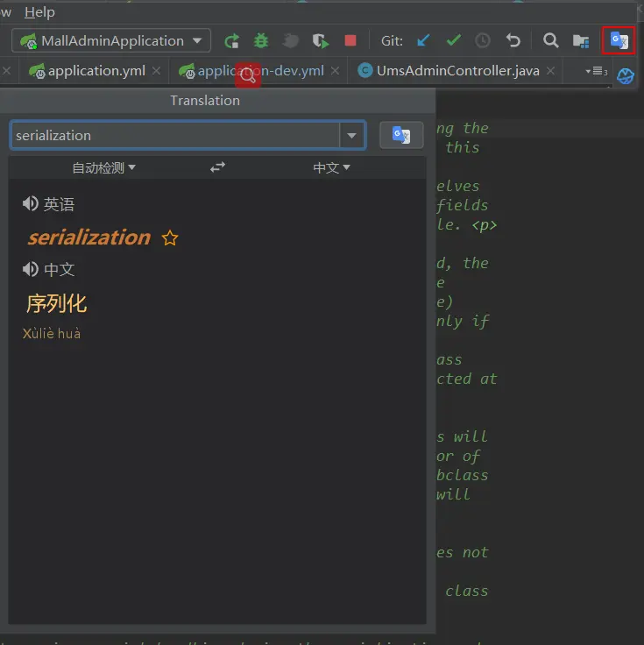
Task: Close the UmsAdminController.java tab
Action: point(550,71)
